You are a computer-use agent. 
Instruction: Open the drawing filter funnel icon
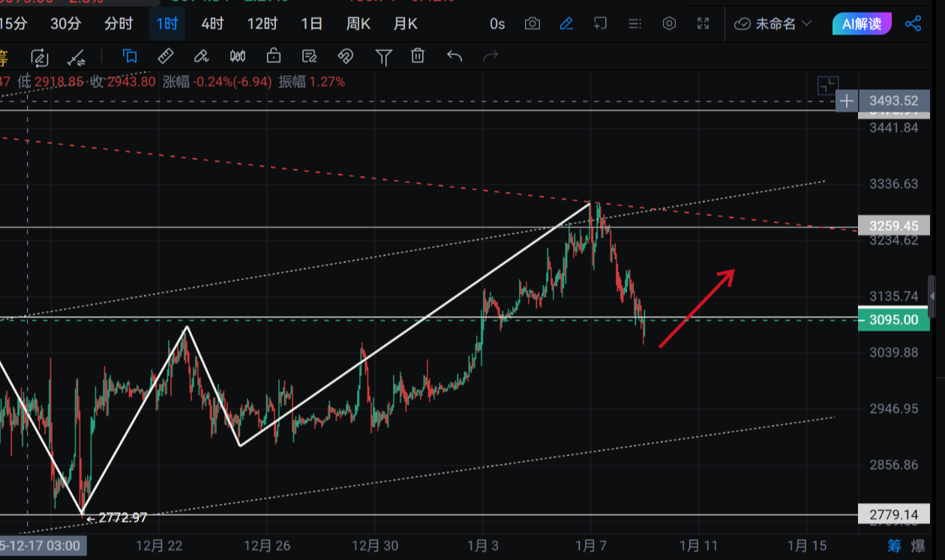coord(383,56)
